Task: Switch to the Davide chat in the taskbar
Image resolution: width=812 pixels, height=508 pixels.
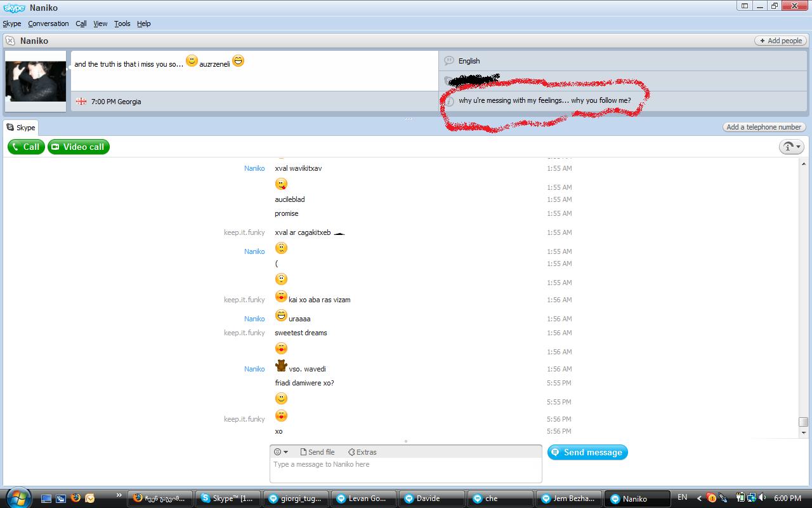Action: [x=433, y=498]
